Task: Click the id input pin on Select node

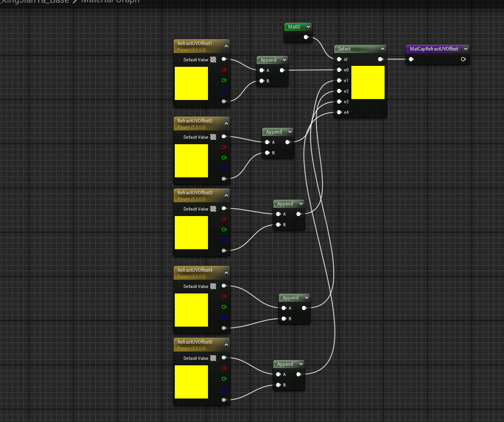Action: click(x=339, y=59)
